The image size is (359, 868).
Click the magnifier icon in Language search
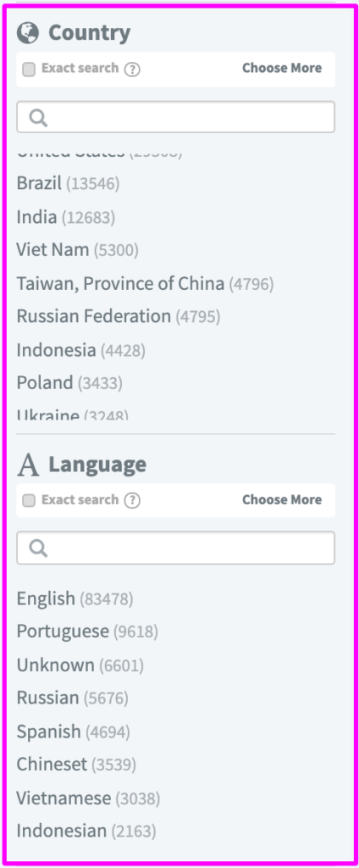[x=38, y=548]
